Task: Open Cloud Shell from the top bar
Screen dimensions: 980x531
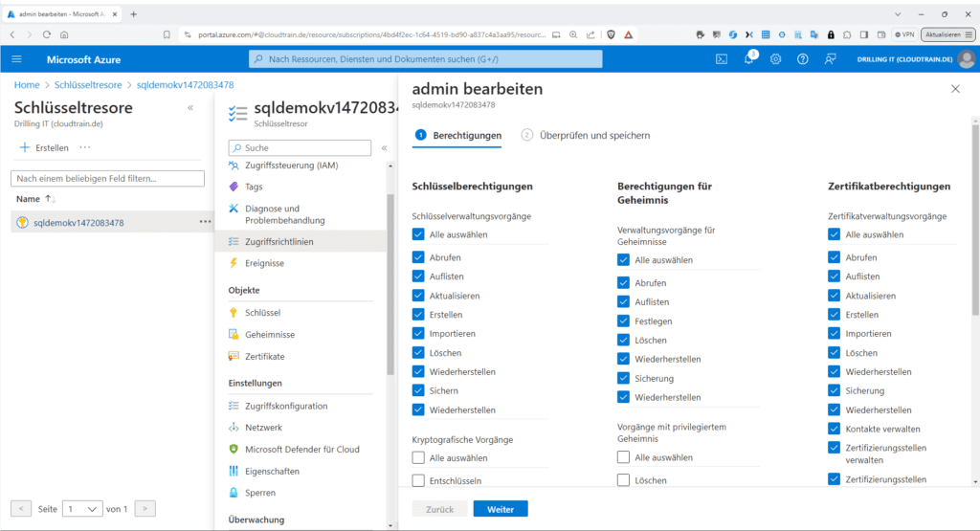Action: (722, 59)
